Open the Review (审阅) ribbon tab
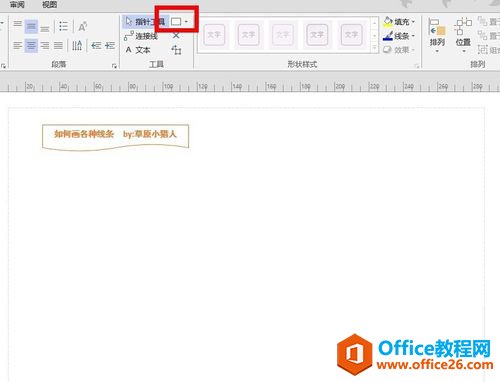Viewport: 500px width, 382px height. (x=17, y=4)
